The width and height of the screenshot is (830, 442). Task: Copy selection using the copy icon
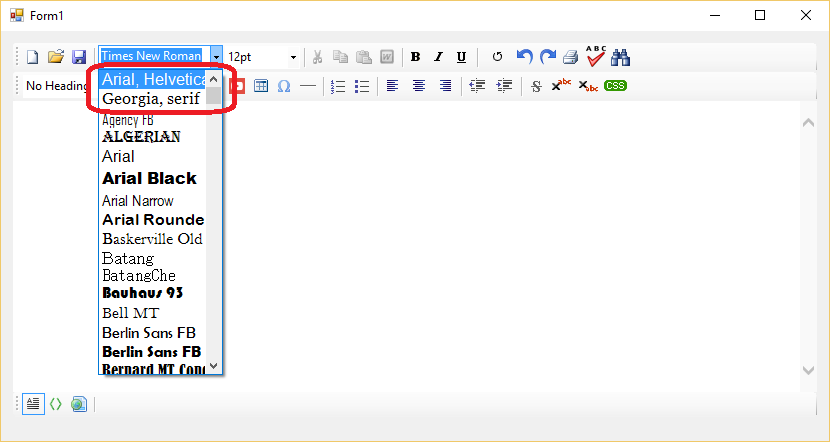pos(340,57)
